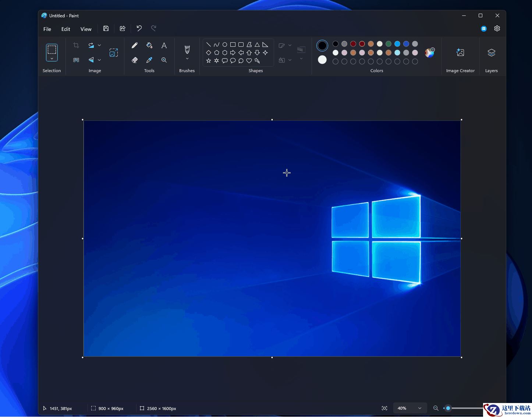Select the Text tool
This screenshot has height=417, width=532.
164,45
